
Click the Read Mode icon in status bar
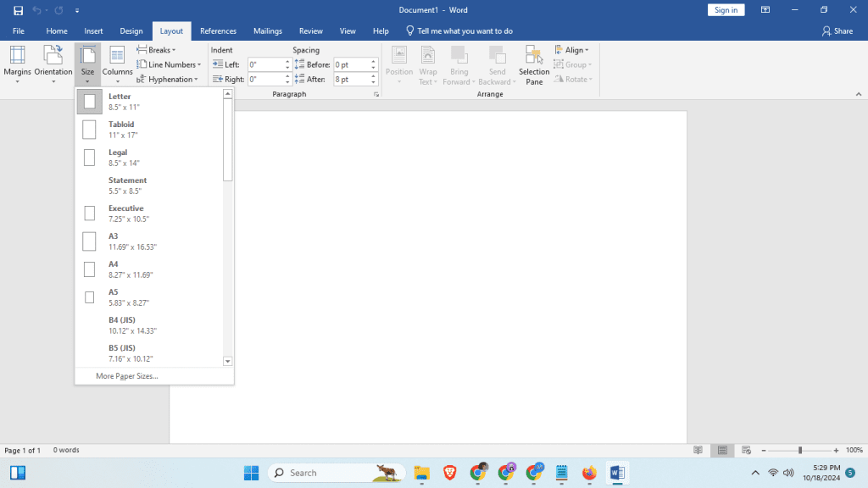[697, 450]
